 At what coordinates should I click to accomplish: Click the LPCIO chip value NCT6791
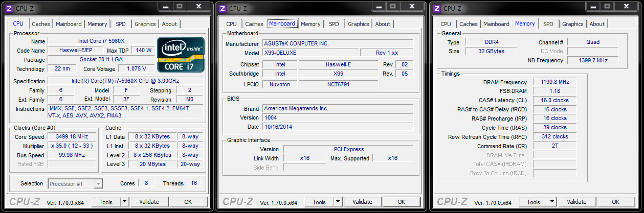tap(338, 84)
